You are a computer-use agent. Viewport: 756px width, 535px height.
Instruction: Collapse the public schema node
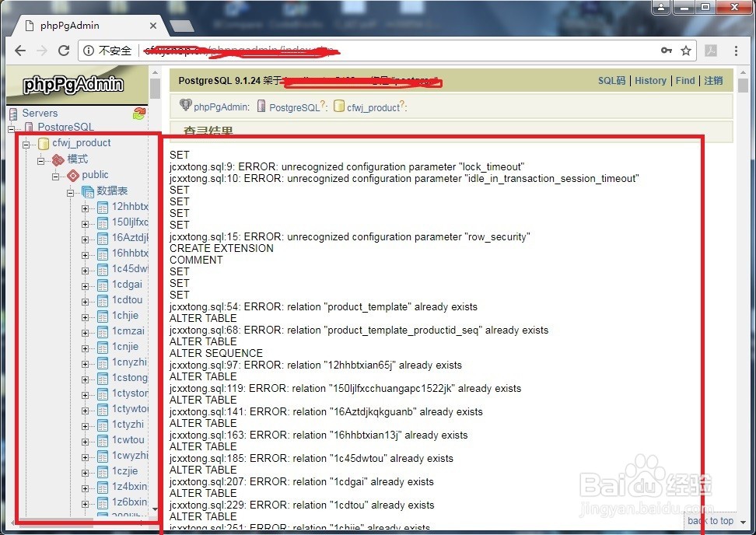[x=55, y=177]
